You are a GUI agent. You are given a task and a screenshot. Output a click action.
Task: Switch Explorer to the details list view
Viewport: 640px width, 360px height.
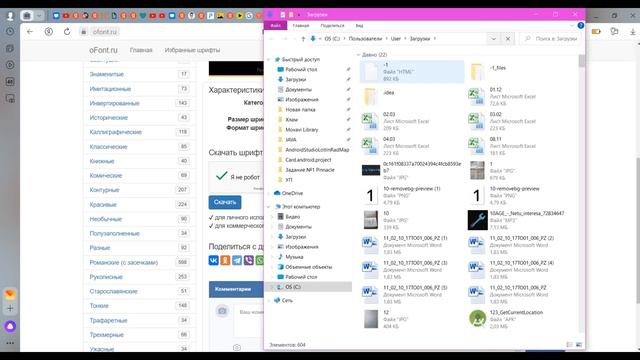pos(569,345)
